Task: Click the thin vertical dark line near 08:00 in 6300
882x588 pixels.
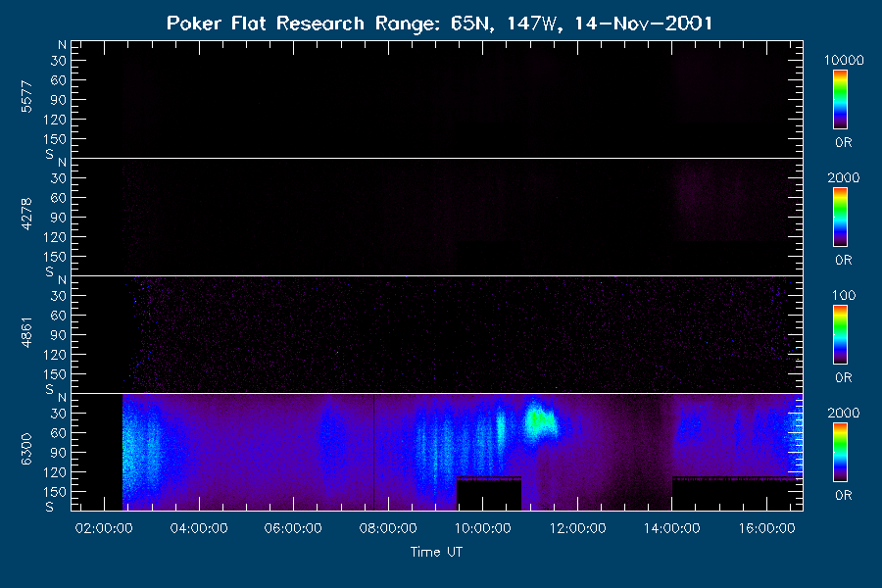Action: tap(374, 453)
